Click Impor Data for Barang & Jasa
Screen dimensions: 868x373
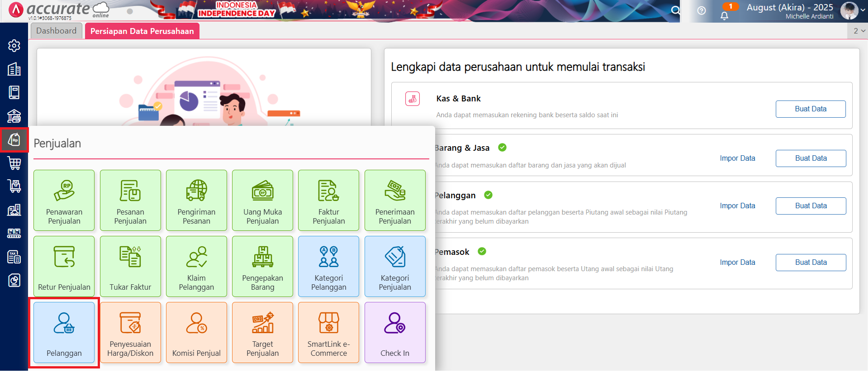(738, 158)
